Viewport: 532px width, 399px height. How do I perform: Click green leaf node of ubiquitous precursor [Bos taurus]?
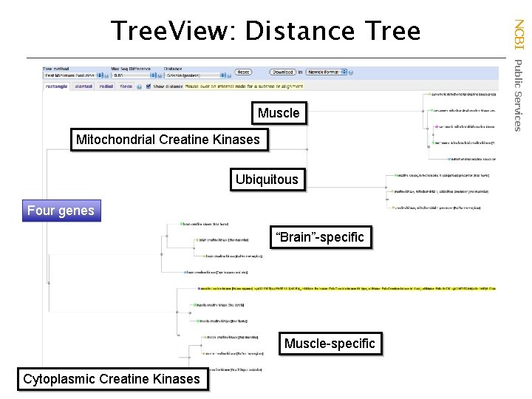tap(395, 175)
